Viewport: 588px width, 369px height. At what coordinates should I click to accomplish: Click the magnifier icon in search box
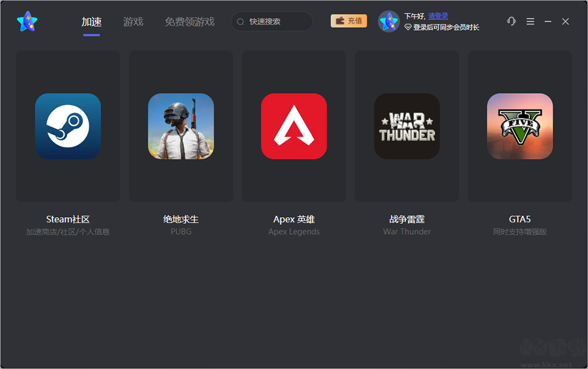(240, 22)
